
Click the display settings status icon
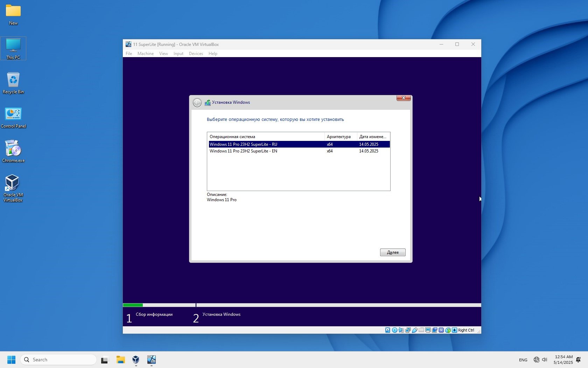point(428,330)
